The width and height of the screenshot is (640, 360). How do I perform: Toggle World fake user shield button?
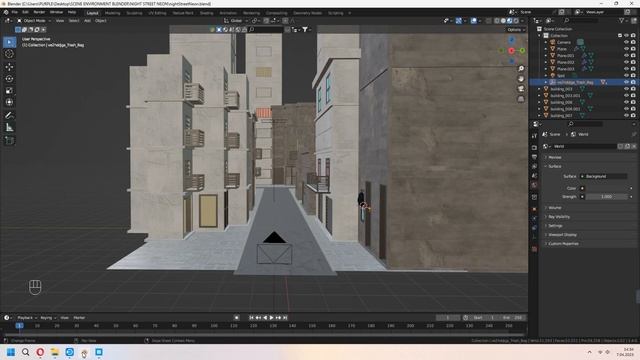coord(620,146)
